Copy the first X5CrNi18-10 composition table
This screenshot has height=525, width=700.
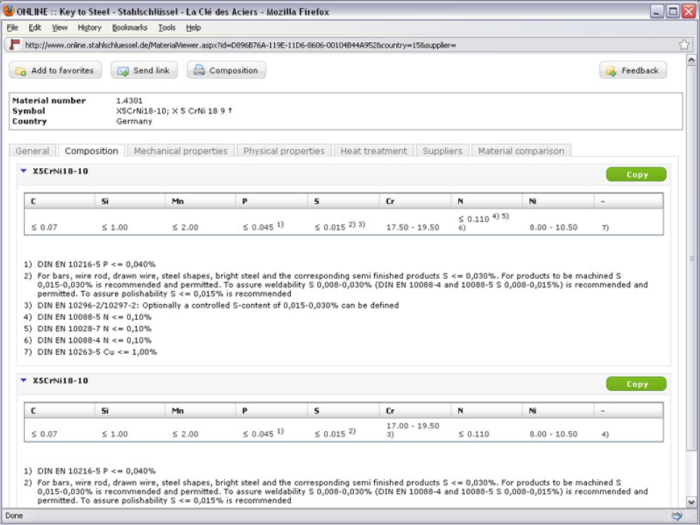click(636, 175)
